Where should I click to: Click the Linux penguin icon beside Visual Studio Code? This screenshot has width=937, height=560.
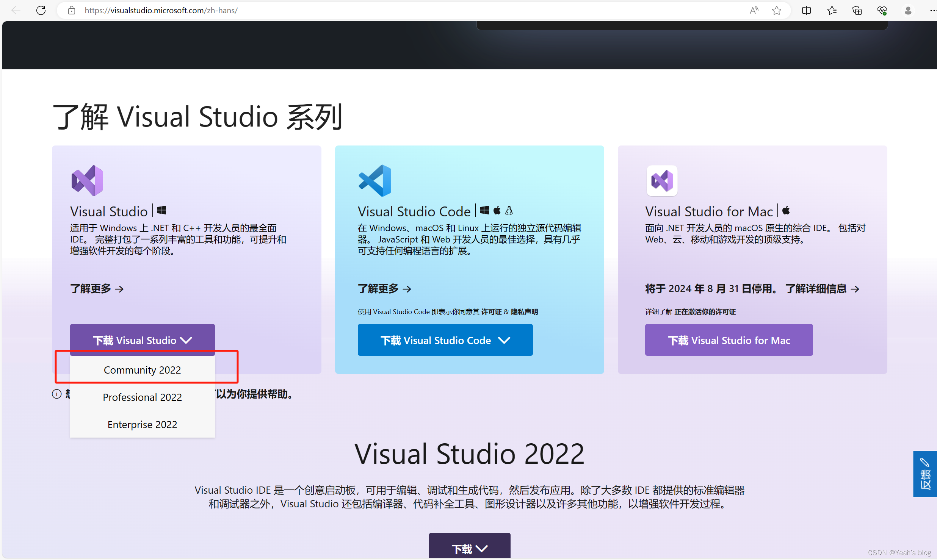coord(509,210)
